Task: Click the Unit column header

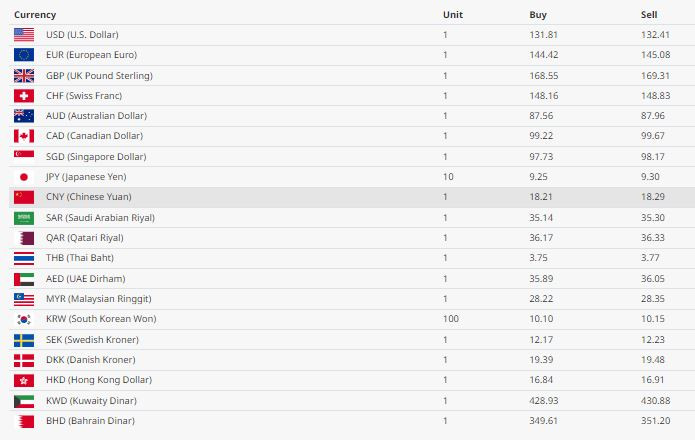Action: coord(453,15)
